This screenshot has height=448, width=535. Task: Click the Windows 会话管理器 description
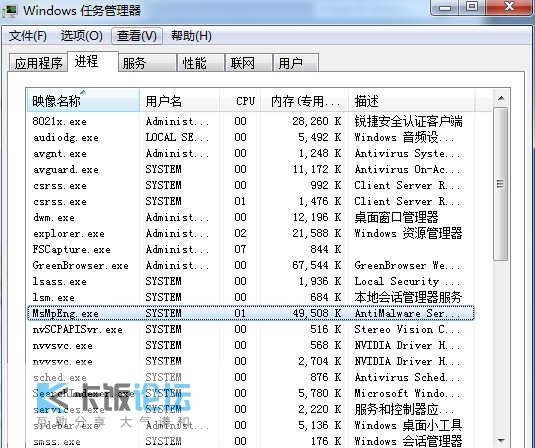(x=408, y=441)
